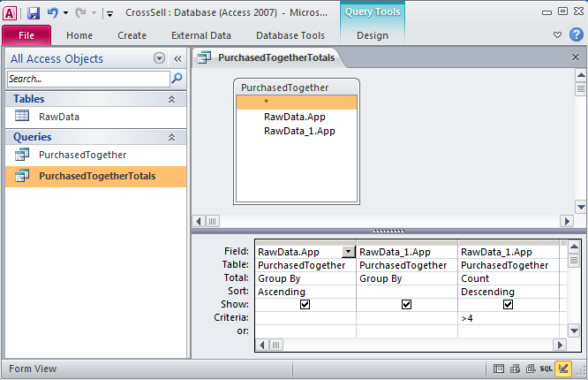Switch to PivotChart View in status bar
Screen dimensions: 588x380
[531, 369]
